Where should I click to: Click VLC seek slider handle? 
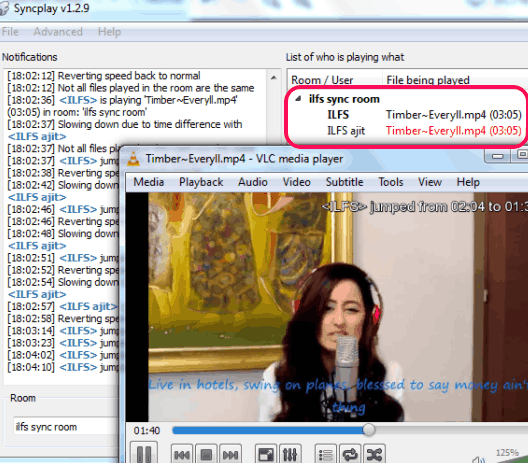pyautogui.click(x=369, y=430)
